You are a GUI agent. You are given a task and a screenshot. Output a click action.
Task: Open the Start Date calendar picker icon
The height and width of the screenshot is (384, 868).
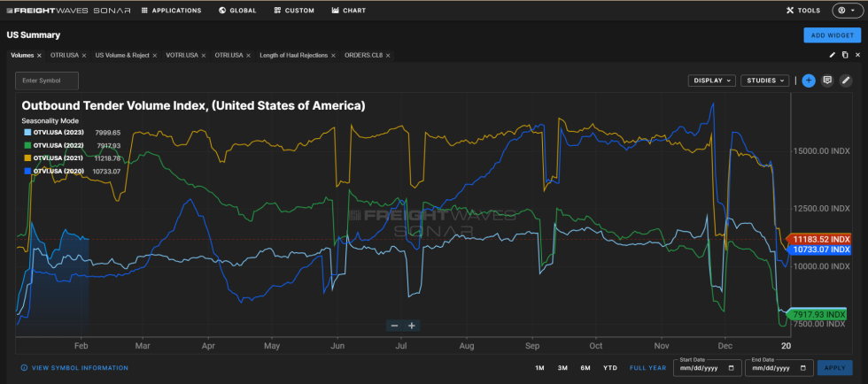(731, 367)
